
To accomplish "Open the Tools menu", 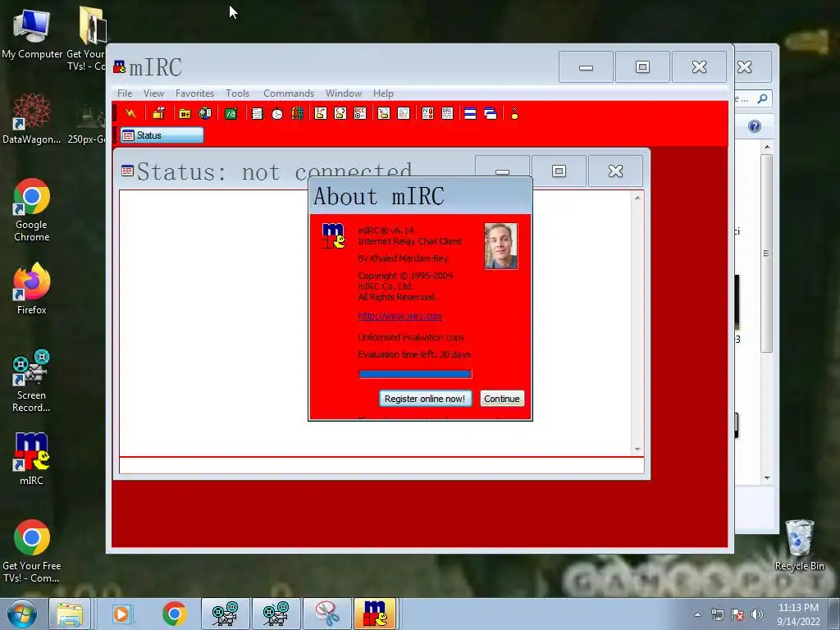I will [x=237, y=94].
